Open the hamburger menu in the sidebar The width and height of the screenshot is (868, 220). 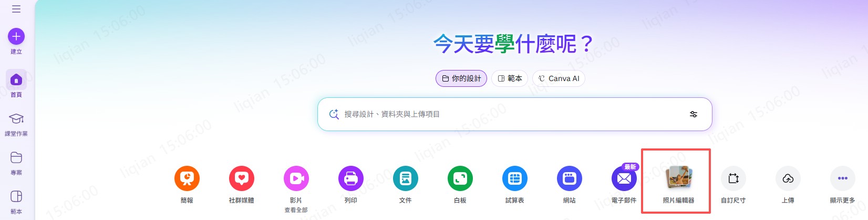click(16, 9)
